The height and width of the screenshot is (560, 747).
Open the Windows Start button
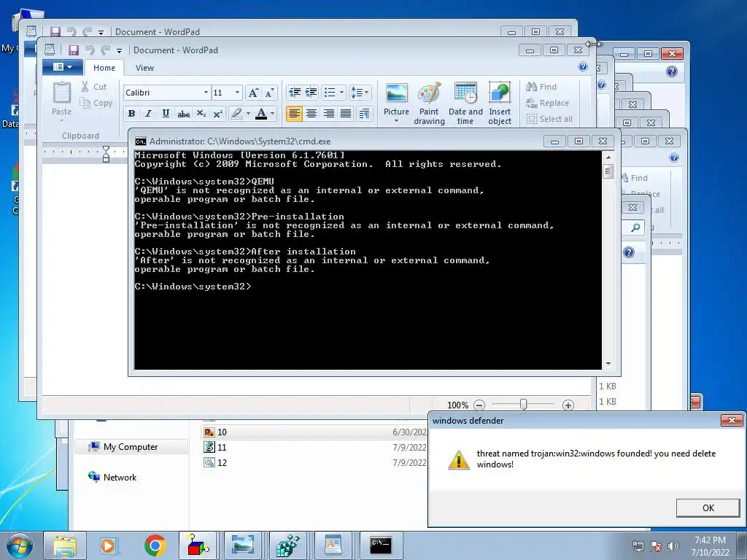click(20, 545)
